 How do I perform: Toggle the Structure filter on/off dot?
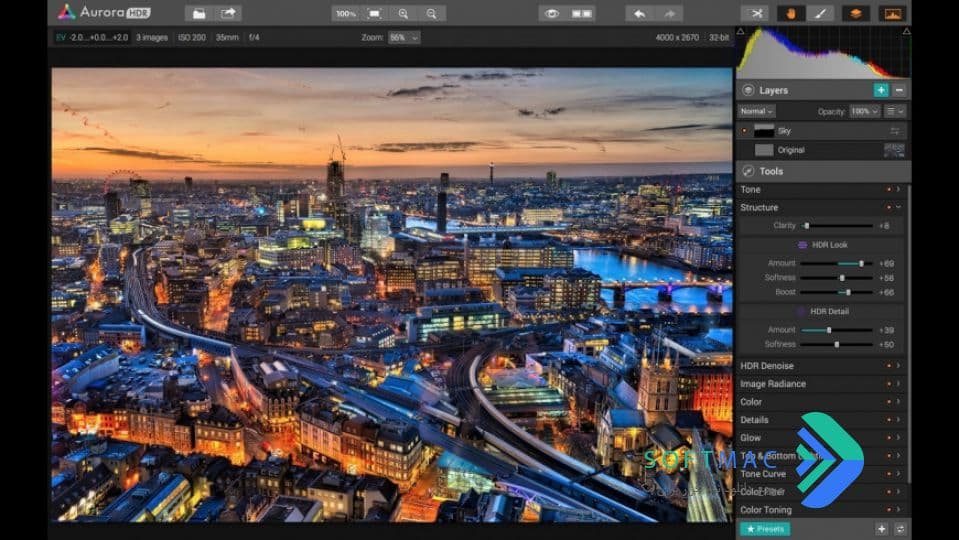(x=889, y=207)
